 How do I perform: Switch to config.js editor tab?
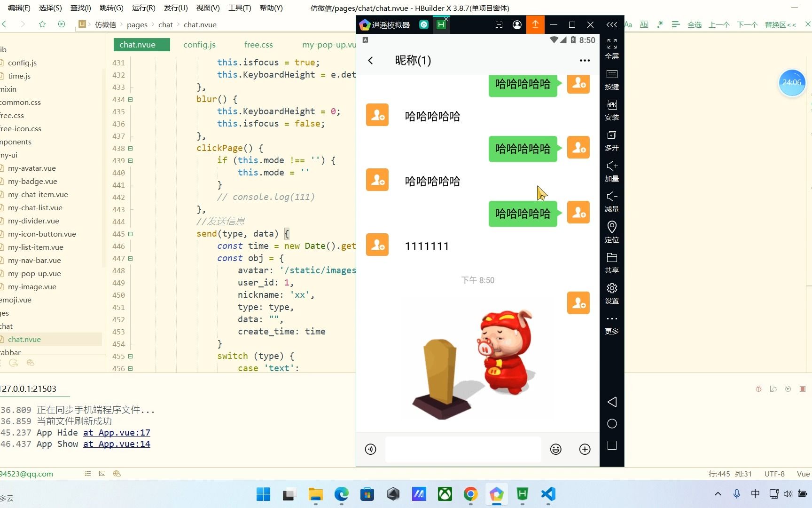(x=199, y=45)
